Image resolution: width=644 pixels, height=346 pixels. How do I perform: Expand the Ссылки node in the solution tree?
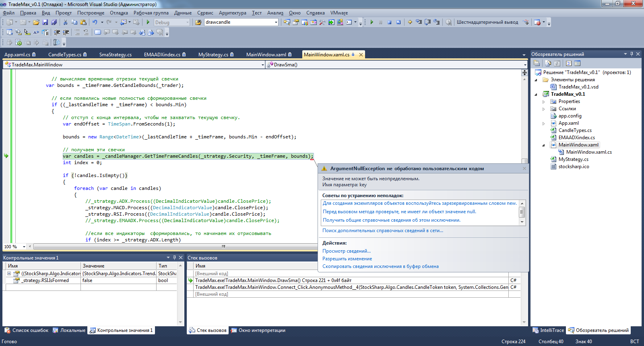[x=543, y=109]
